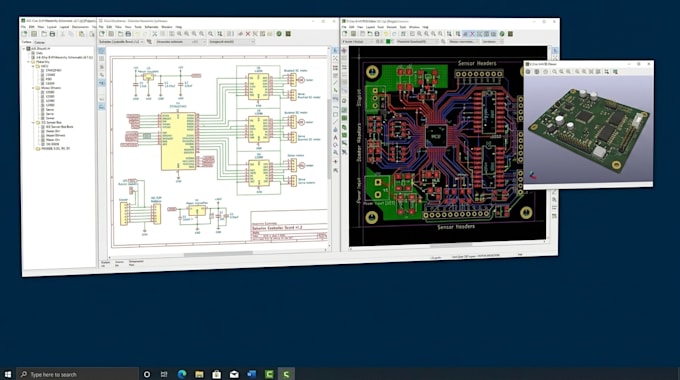Open Help menu in PCB editor window
The width and height of the screenshot is (680, 380).
point(425,27)
